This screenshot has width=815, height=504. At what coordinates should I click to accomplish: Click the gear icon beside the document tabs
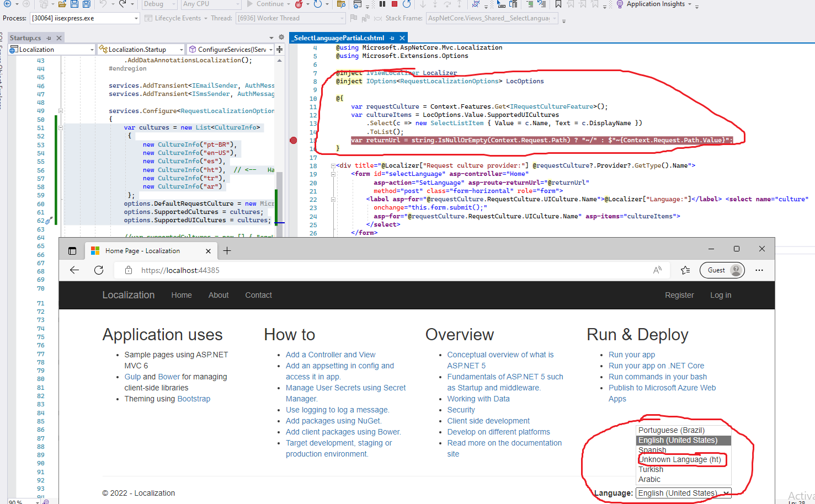tap(281, 37)
